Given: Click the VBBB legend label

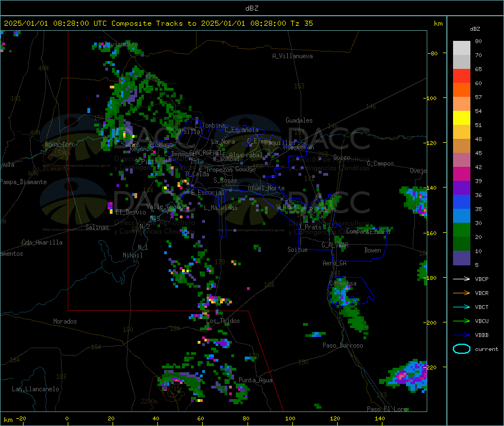Looking at the screenshot, I should (482, 335).
